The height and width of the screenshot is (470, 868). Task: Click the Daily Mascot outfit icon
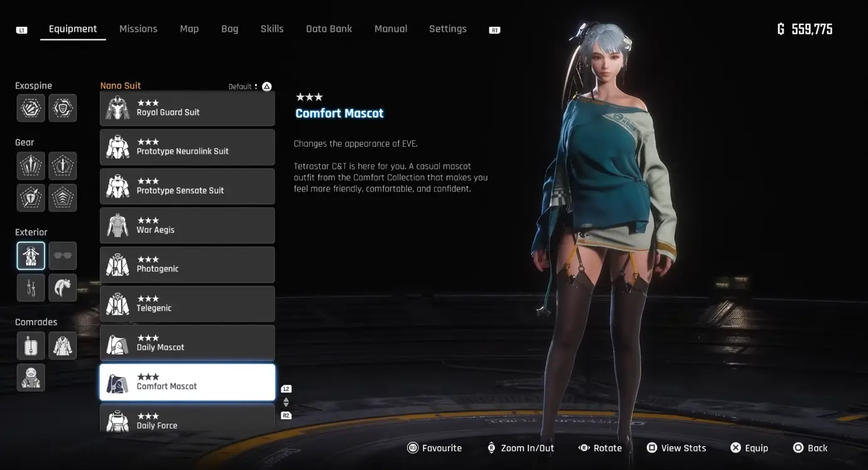pyautogui.click(x=117, y=343)
